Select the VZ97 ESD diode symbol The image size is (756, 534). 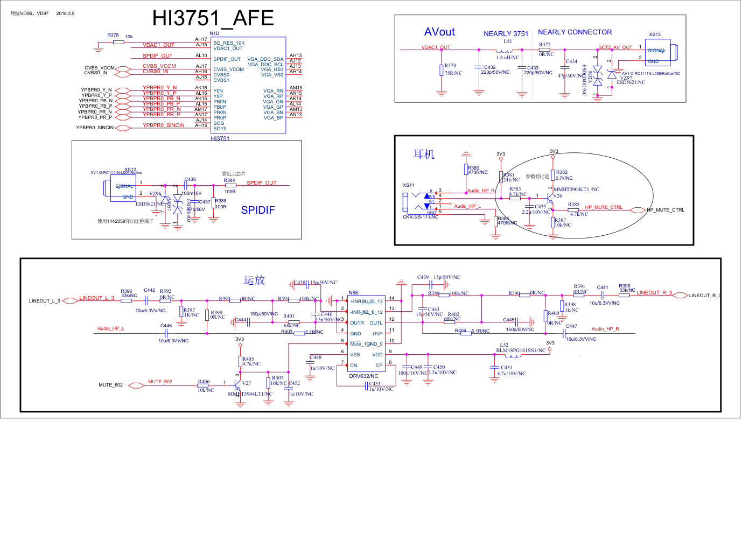coord(612,75)
